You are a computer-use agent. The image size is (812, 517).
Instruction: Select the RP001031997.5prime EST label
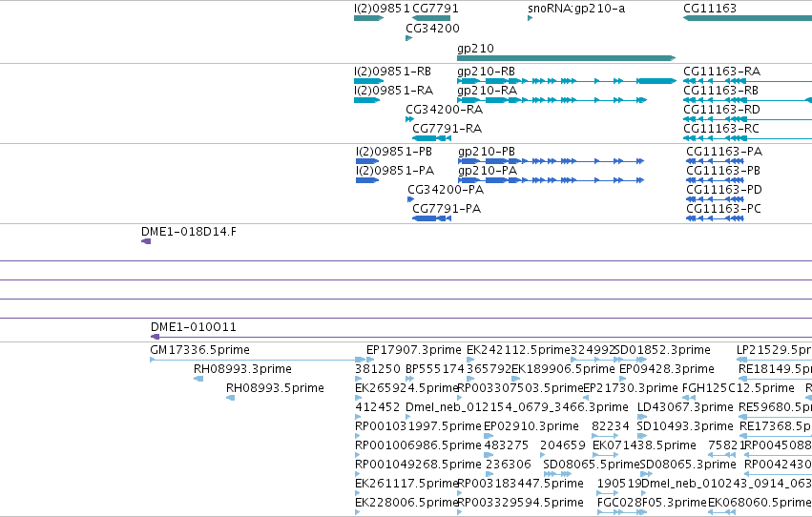pyautogui.click(x=418, y=427)
